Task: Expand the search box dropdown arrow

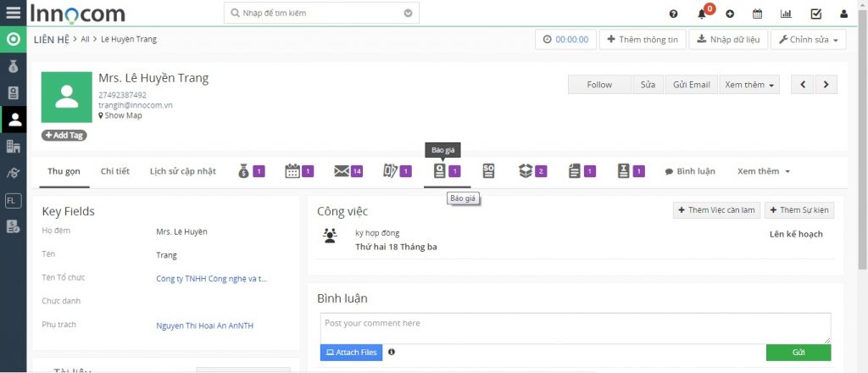Action: (x=408, y=13)
